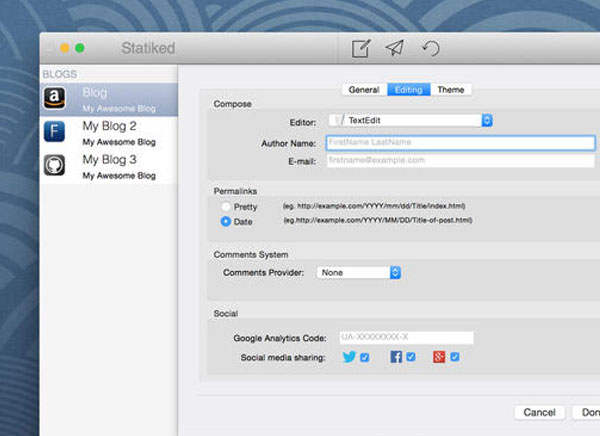
Task: Click the green zoom window button
Action: (x=80, y=48)
